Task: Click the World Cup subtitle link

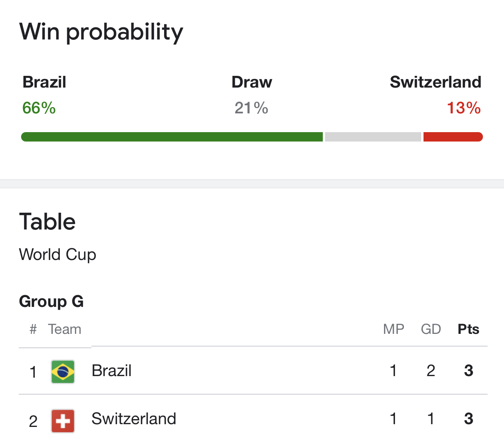Action: 57,255
